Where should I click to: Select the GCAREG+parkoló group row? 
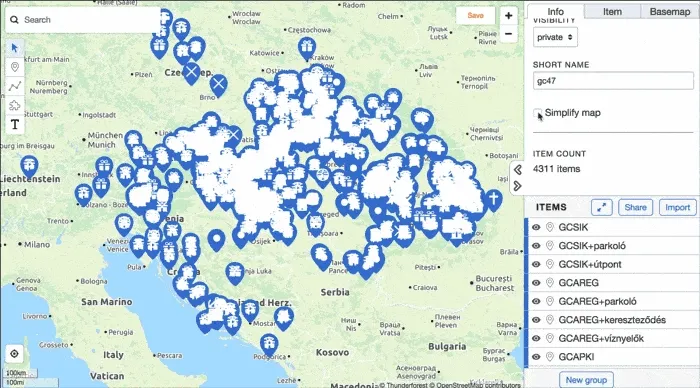612,301
